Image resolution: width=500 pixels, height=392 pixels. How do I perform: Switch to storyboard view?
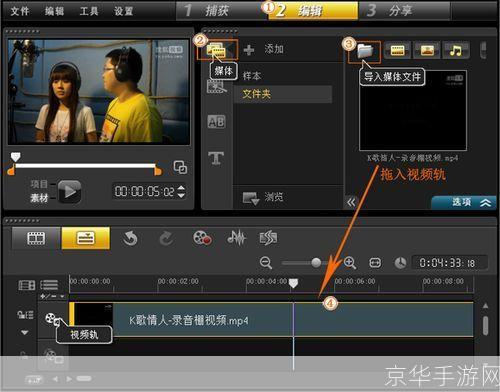pos(36,238)
